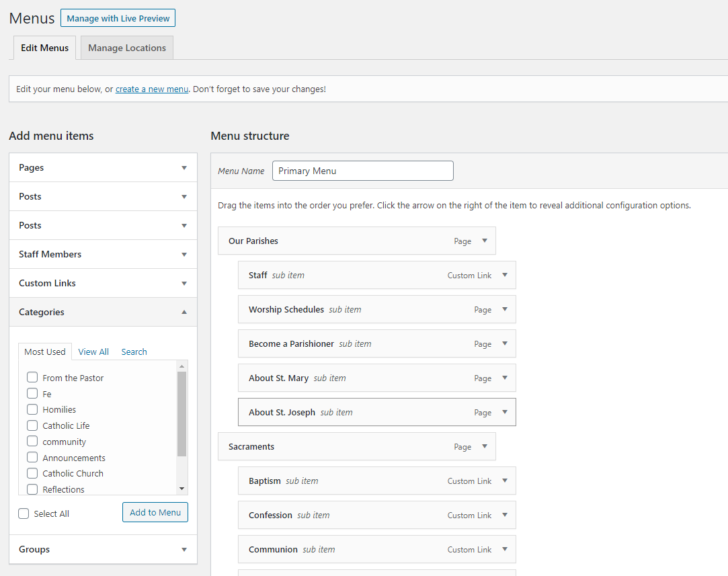Collapse the Categories panel

[x=184, y=312]
